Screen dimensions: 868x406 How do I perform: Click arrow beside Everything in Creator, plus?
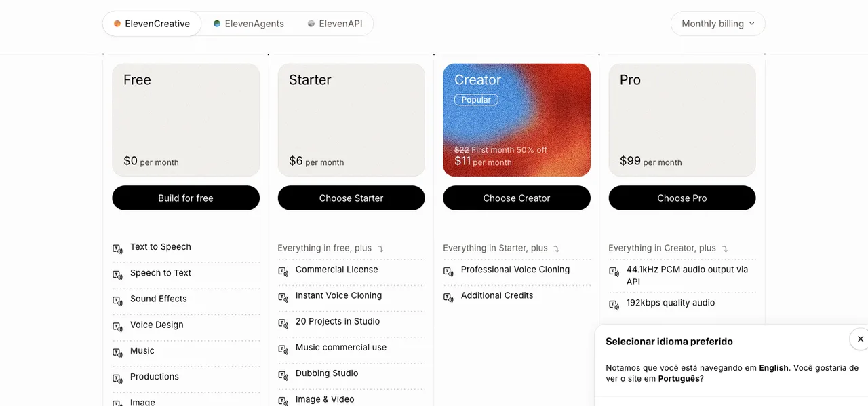(x=725, y=249)
